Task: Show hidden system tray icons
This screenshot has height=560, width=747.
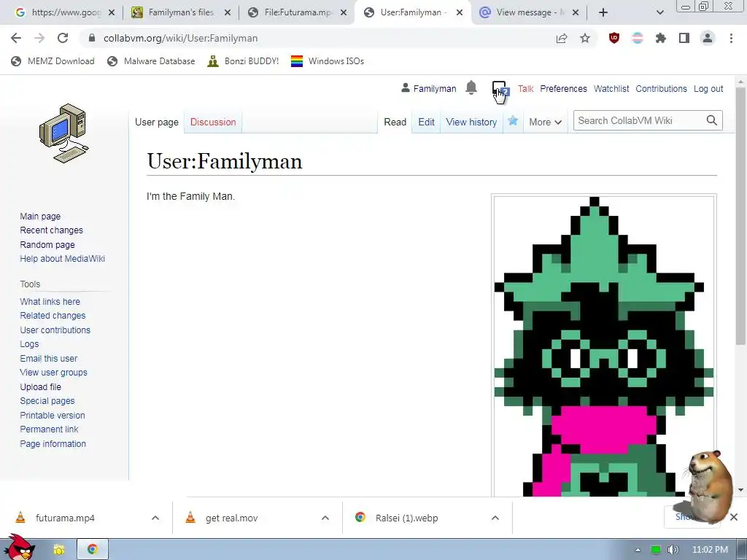Action: click(638, 550)
